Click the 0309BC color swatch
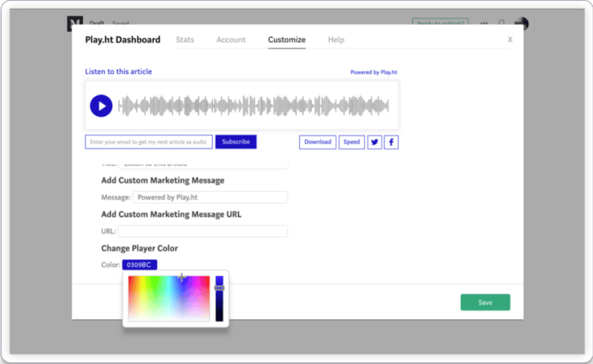This screenshot has height=364, width=593. 140,264
